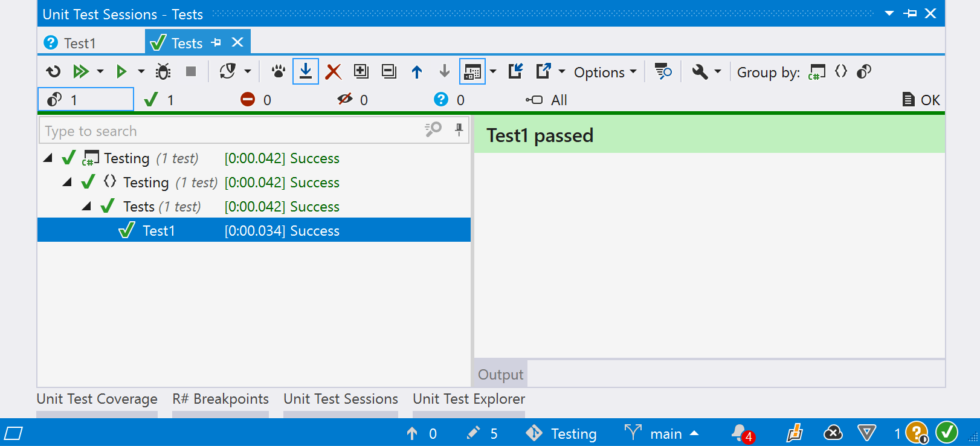
Task: Collapse the Tests class tree node
Action: point(87,207)
